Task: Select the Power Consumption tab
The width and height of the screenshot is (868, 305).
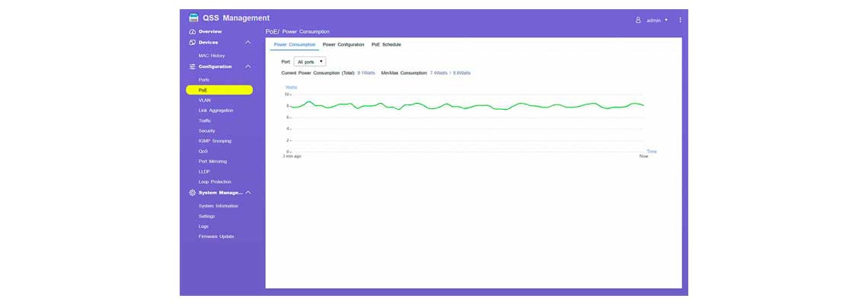Action: 295,44
